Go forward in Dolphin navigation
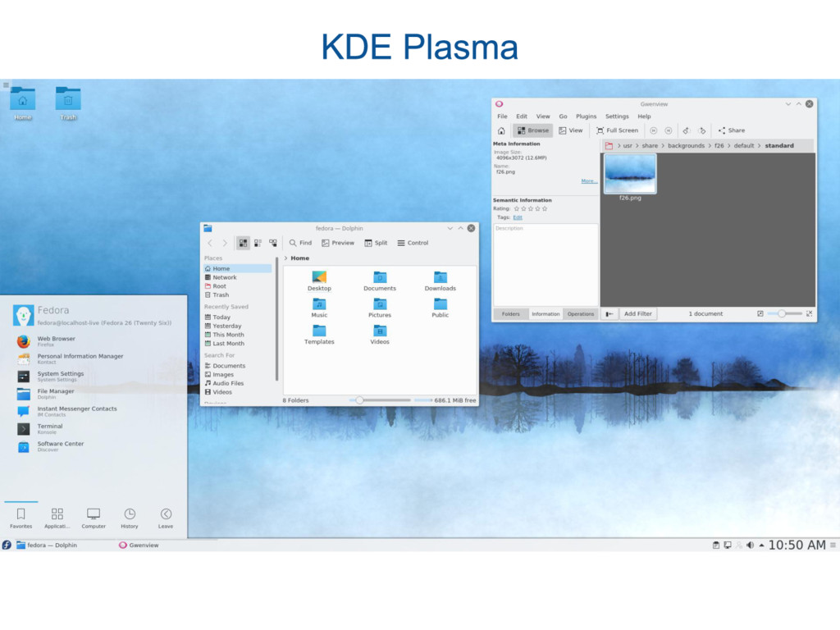 [225, 243]
